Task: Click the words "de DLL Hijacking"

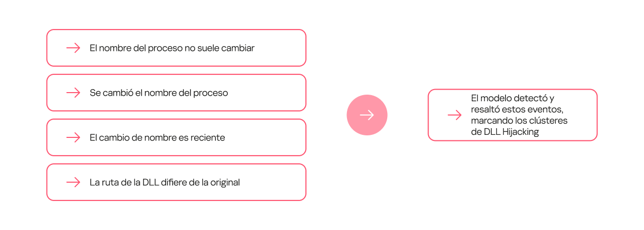Action: click(x=505, y=132)
